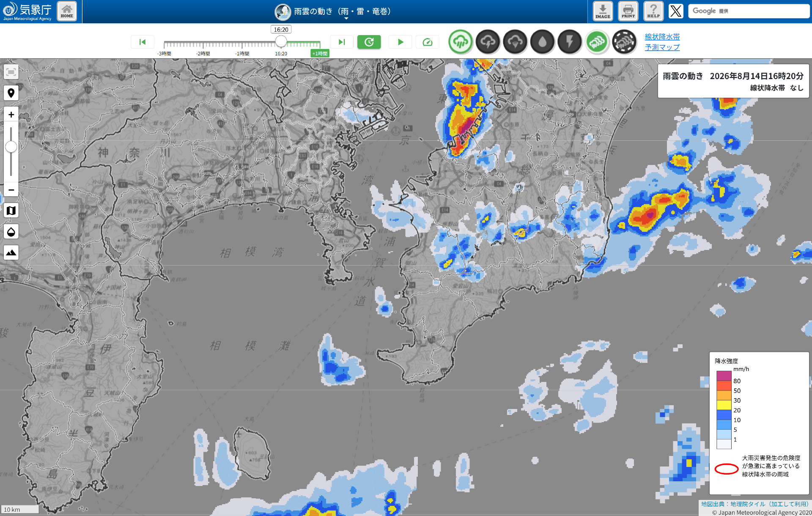This screenshot has height=516, width=812.
Task: Click the 16:20 time tooltip above slider
Action: coord(281,30)
